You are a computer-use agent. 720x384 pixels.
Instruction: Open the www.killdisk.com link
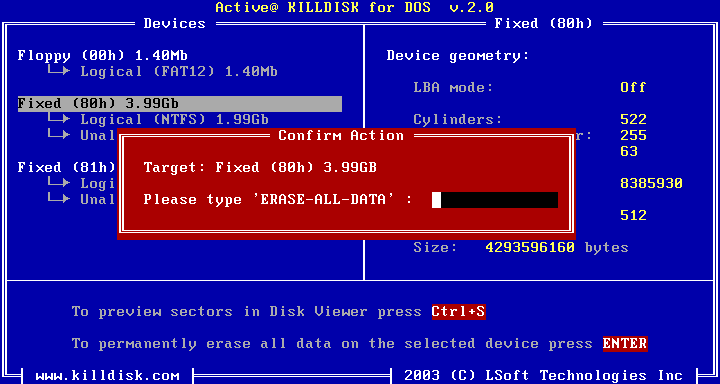pos(107,376)
